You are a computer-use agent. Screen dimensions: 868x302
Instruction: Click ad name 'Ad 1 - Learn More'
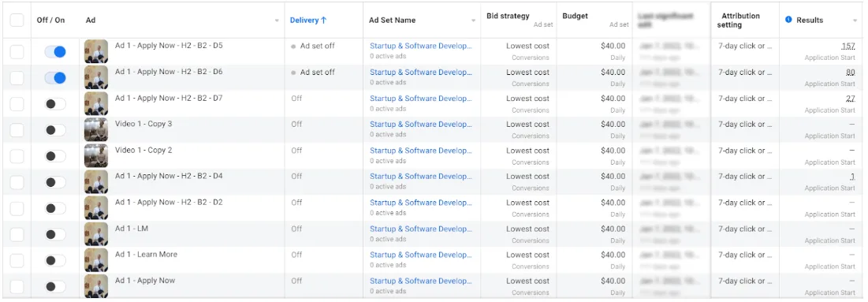click(x=146, y=255)
